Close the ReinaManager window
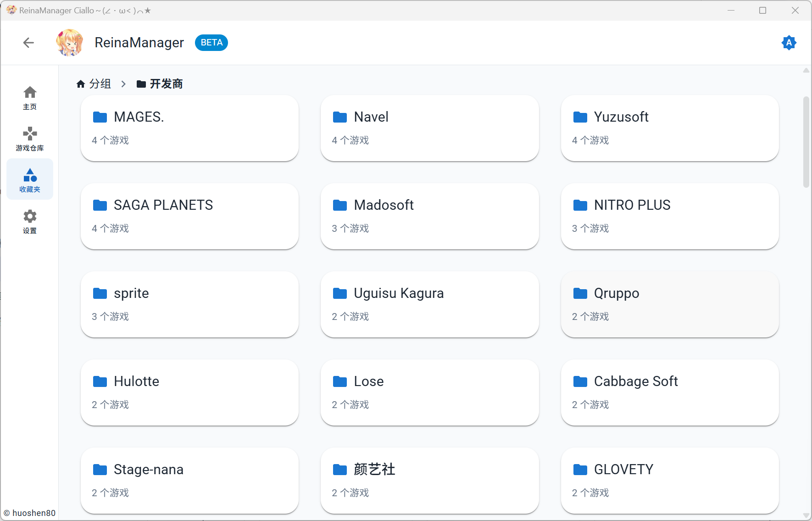The height and width of the screenshot is (521, 812). [795, 10]
